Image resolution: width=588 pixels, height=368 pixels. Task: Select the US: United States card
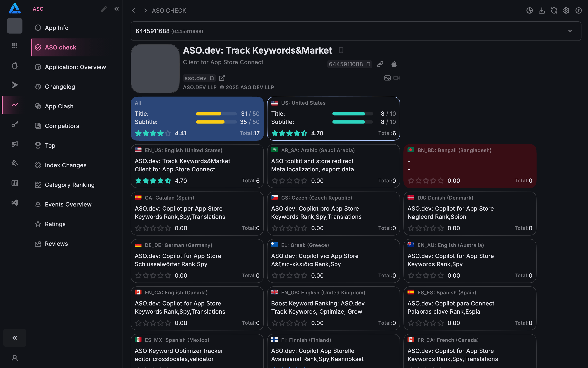point(333,119)
